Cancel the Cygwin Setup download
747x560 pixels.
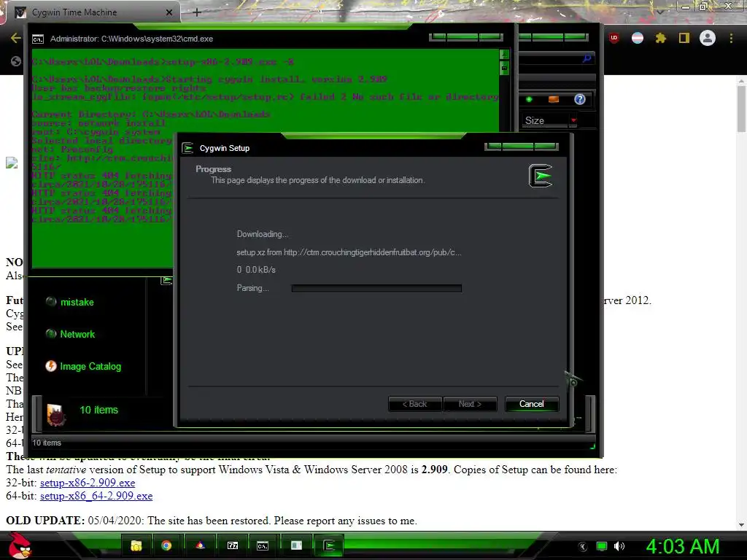531,404
